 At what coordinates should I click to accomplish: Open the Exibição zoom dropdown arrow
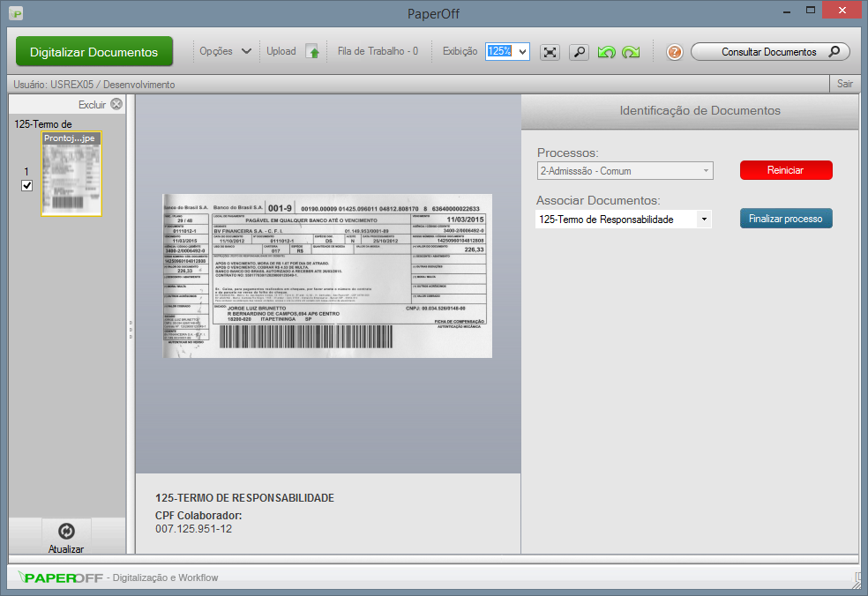coord(522,52)
